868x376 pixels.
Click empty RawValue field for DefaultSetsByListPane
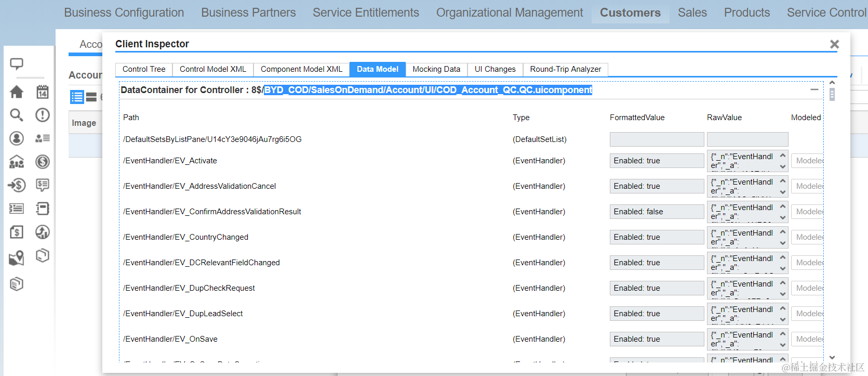(747, 139)
